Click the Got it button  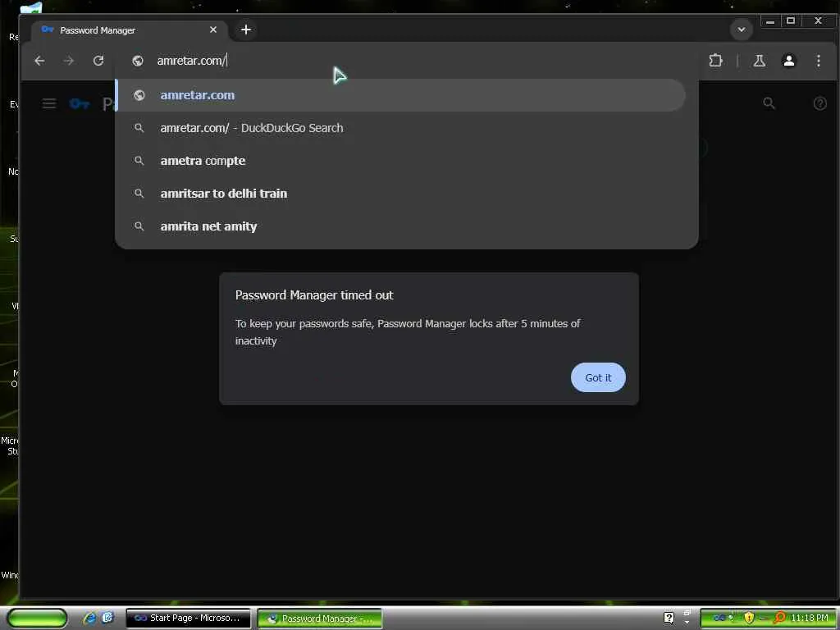[598, 377]
